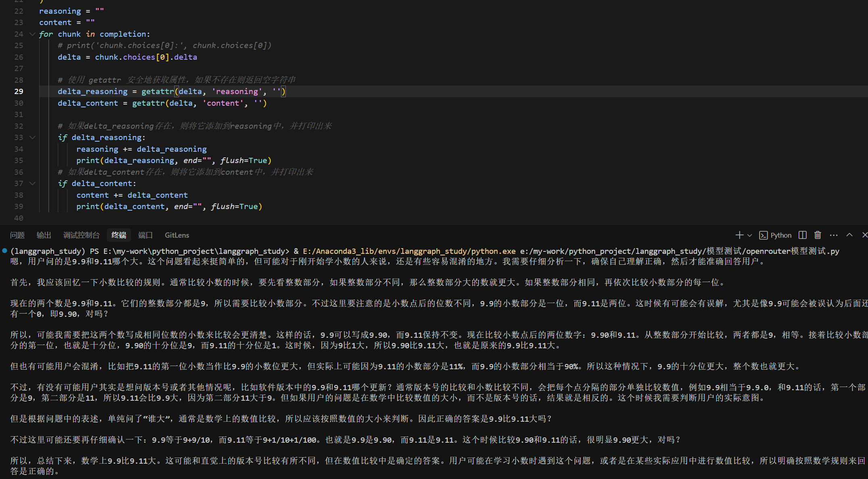Click 'getattr' on line 29
The image size is (868, 479).
(158, 92)
